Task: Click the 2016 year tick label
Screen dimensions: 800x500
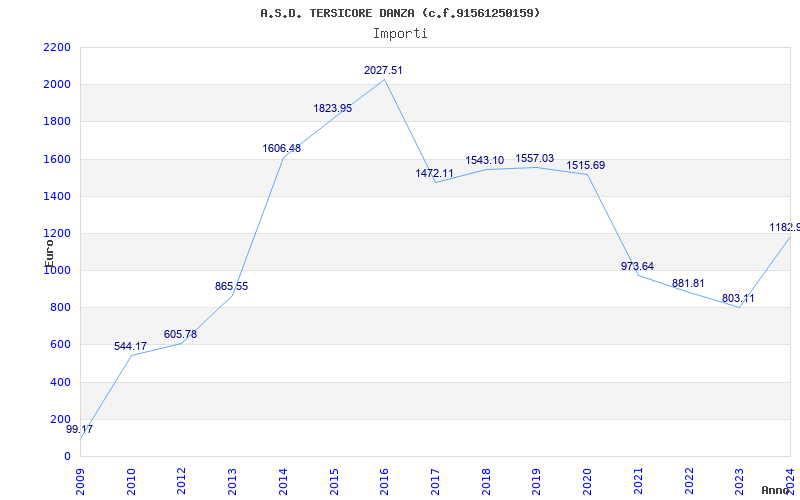Action: 385,482
